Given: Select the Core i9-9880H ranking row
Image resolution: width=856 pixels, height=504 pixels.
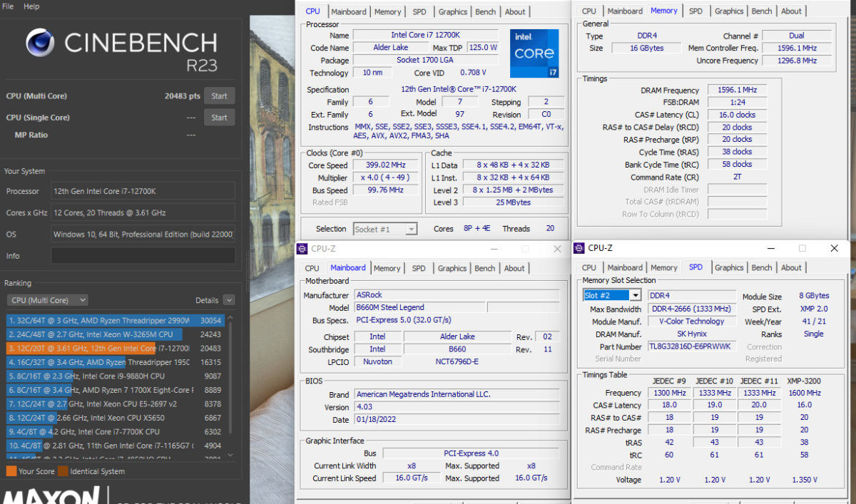Looking at the screenshot, I should click(x=116, y=376).
